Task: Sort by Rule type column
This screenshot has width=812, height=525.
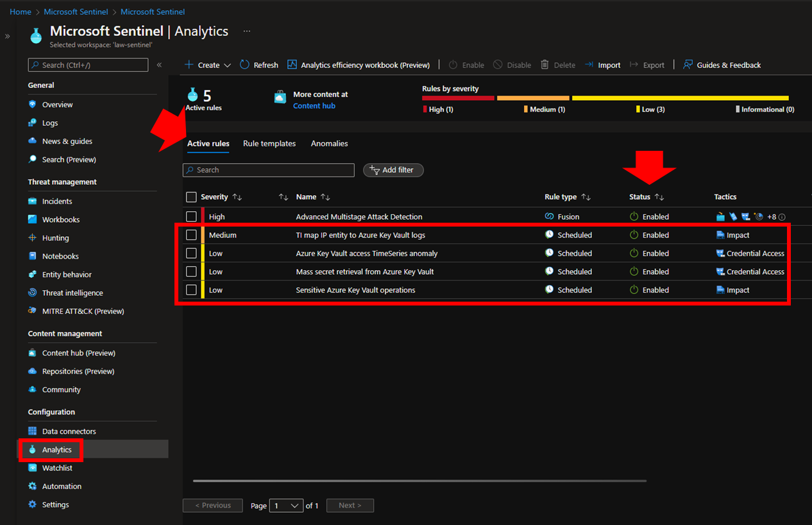Action: [568, 197]
